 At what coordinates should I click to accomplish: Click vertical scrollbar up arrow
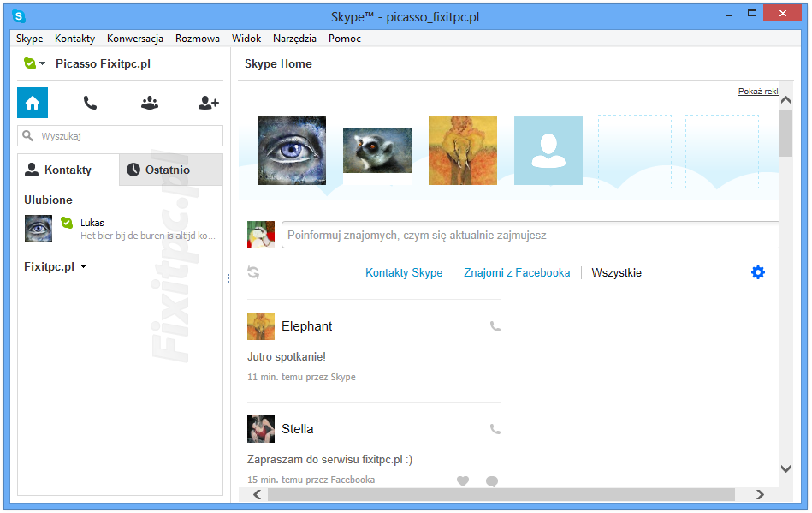pyautogui.click(x=785, y=100)
